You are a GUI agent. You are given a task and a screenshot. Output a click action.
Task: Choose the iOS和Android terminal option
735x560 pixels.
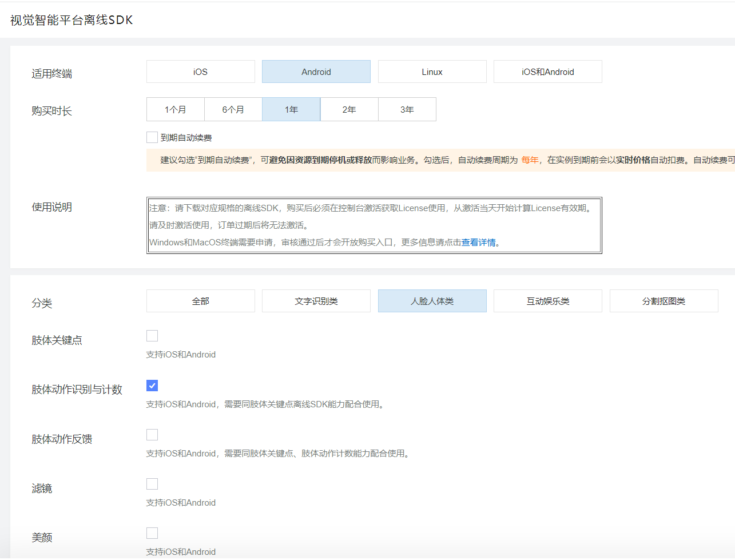pyautogui.click(x=548, y=72)
